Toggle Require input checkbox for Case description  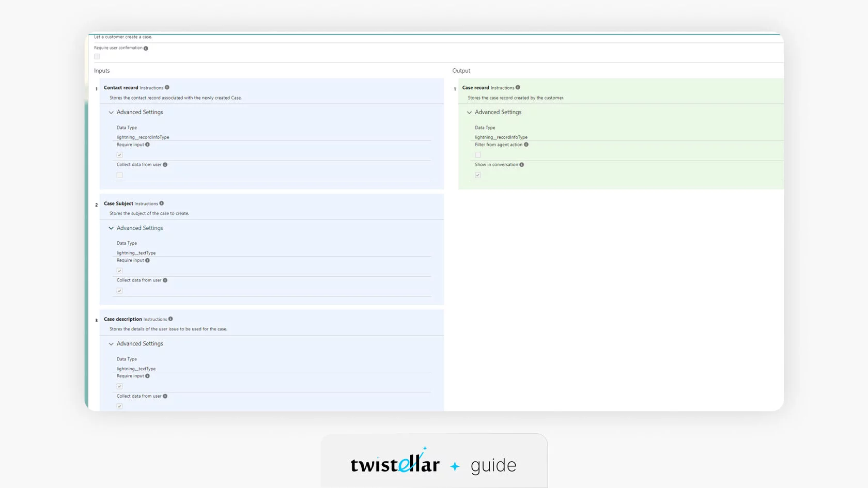(119, 386)
